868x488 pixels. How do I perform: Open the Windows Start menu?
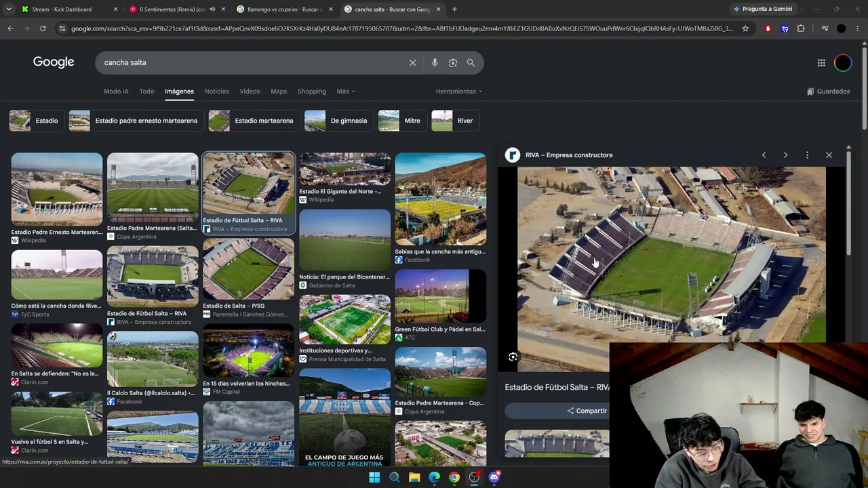(x=374, y=477)
